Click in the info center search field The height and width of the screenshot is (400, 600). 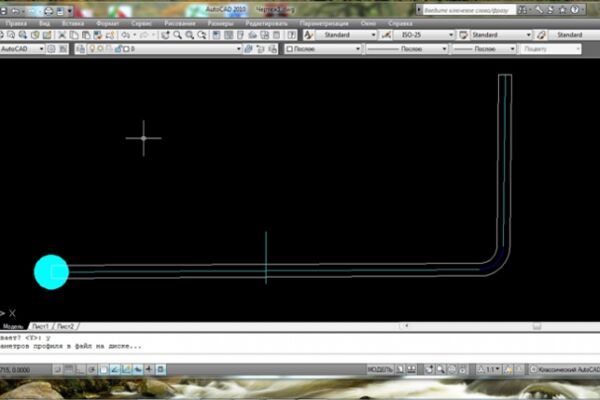[468, 10]
